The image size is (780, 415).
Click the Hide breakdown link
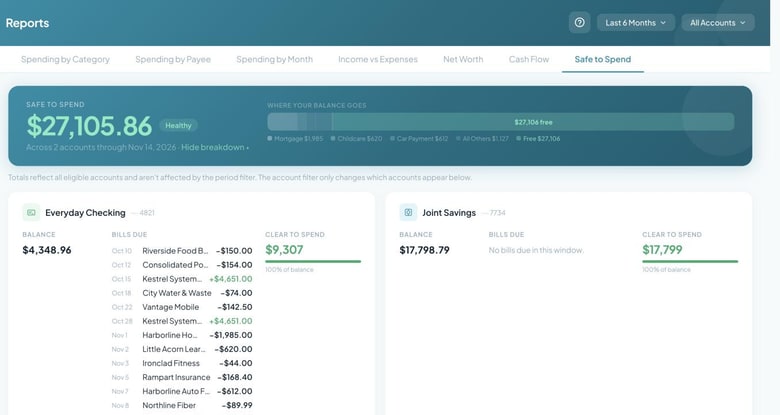pos(215,147)
